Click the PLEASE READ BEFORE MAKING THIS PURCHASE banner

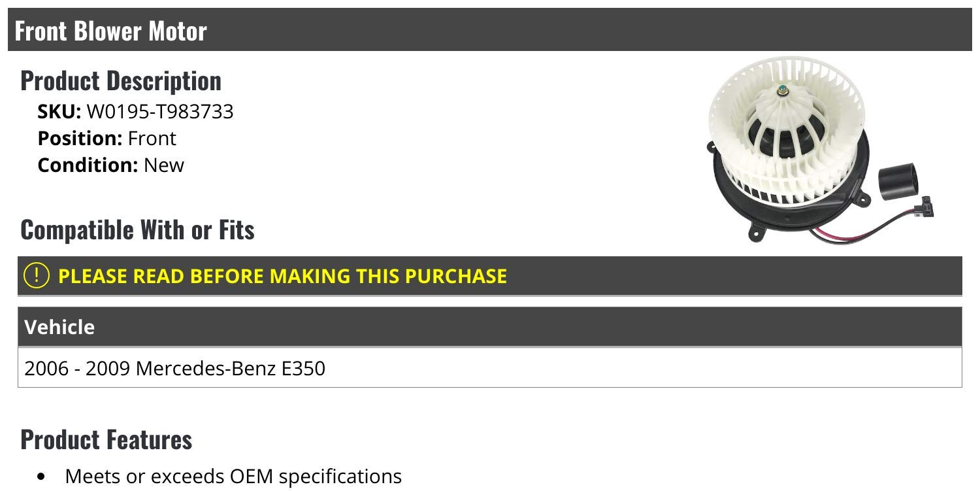[282, 276]
